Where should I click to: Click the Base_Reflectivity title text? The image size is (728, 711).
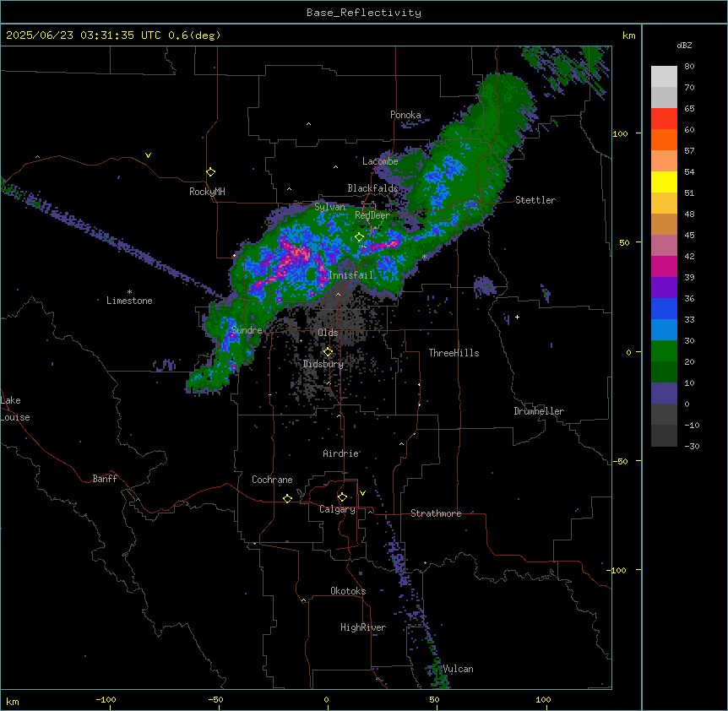click(x=364, y=13)
